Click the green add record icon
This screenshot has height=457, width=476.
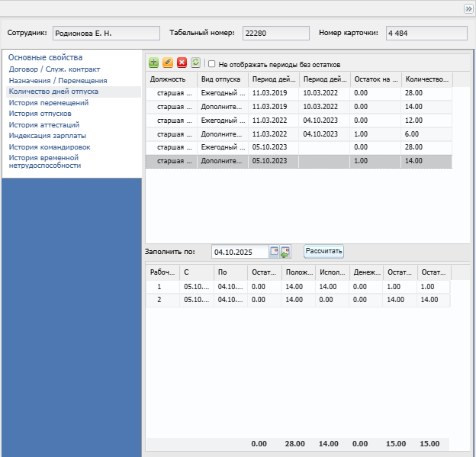[x=153, y=63]
